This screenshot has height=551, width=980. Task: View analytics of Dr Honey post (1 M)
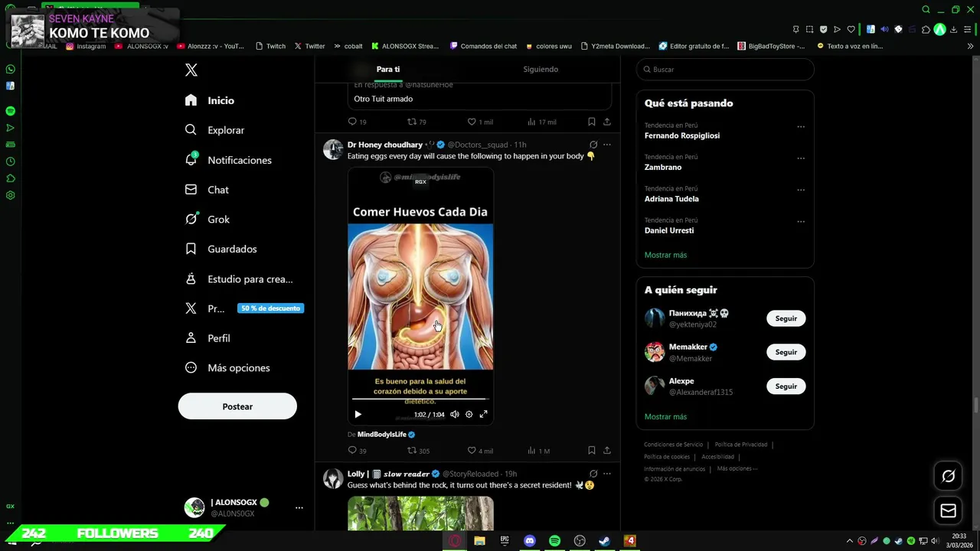[x=539, y=451]
